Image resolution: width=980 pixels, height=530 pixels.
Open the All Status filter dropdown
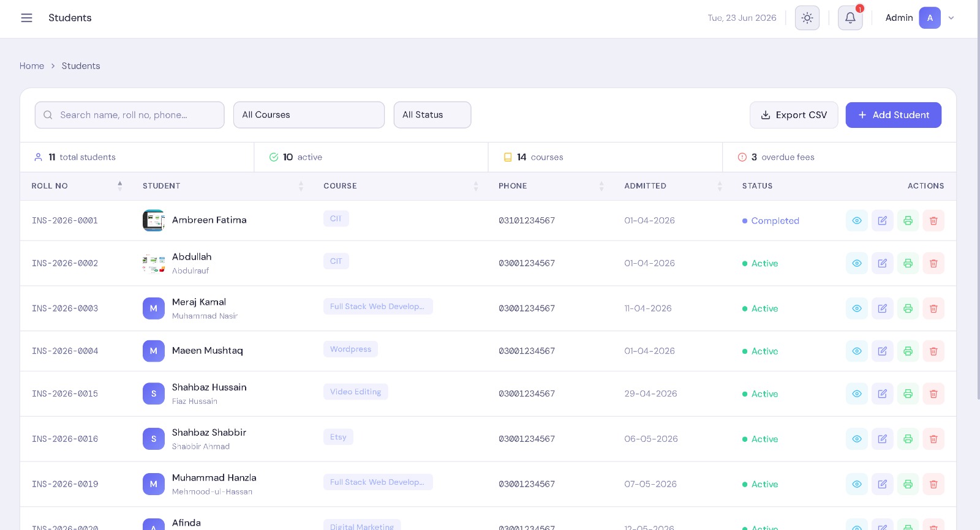[x=432, y=115]
